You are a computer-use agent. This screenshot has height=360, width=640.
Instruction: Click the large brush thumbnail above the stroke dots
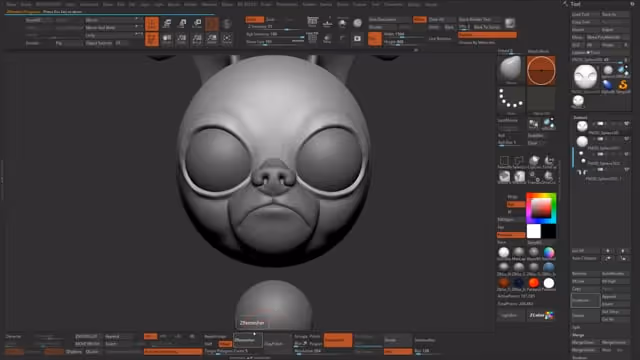point(511,70)
